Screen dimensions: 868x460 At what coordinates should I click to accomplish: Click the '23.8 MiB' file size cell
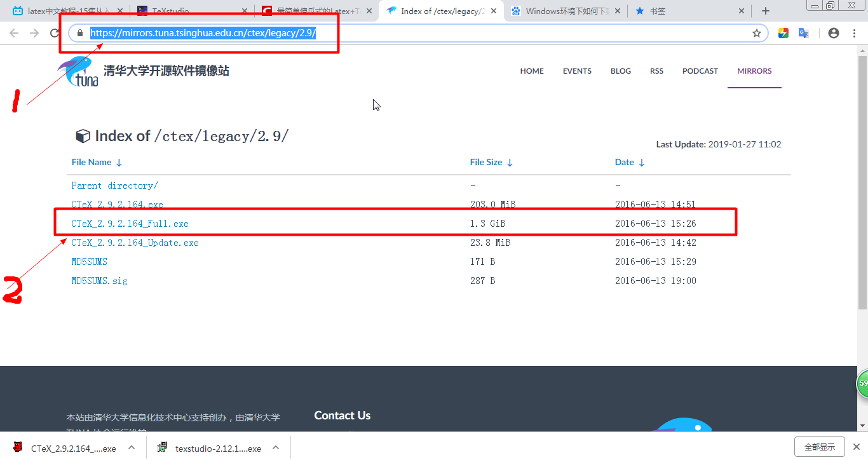coord(490,243)
